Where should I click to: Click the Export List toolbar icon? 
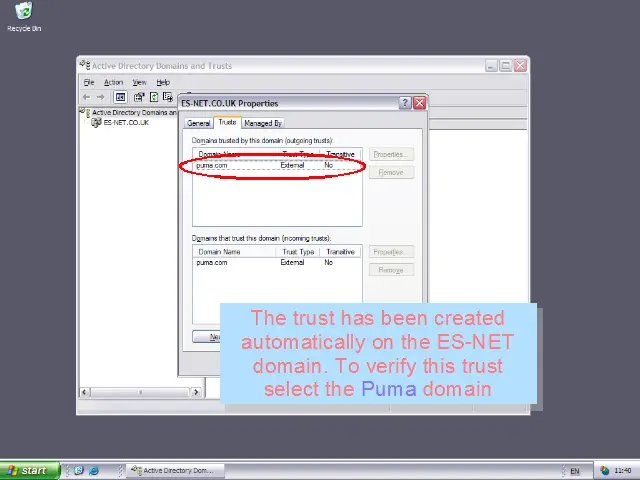pyautogui.click(x=168, y=97)
